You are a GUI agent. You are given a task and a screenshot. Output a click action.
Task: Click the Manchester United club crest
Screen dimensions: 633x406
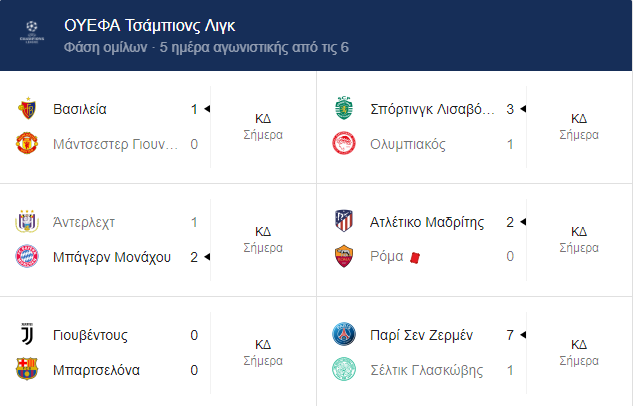click(27, 143)
